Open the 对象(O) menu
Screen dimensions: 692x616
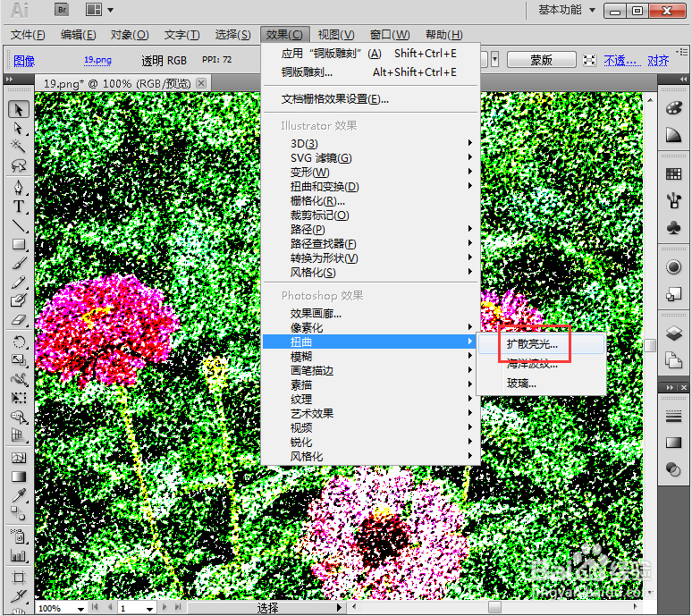click(x=130, y=34)
